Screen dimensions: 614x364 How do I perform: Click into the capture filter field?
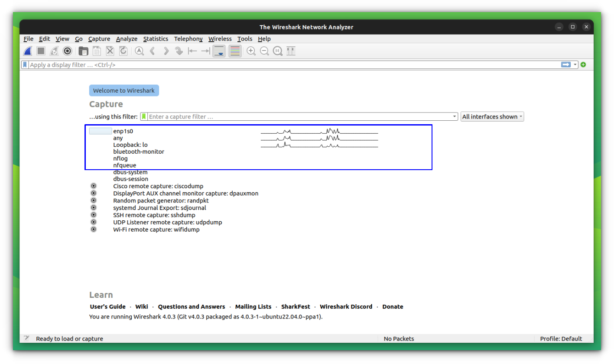299,116
